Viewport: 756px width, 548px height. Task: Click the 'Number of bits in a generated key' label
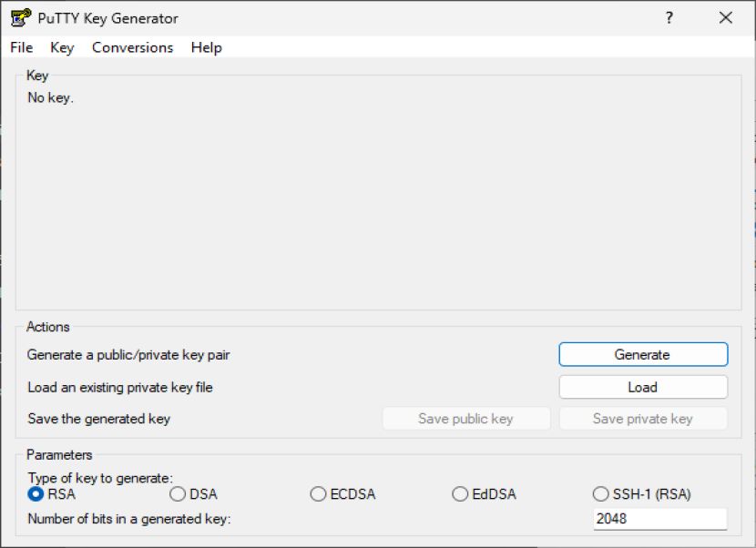(129, 519)
